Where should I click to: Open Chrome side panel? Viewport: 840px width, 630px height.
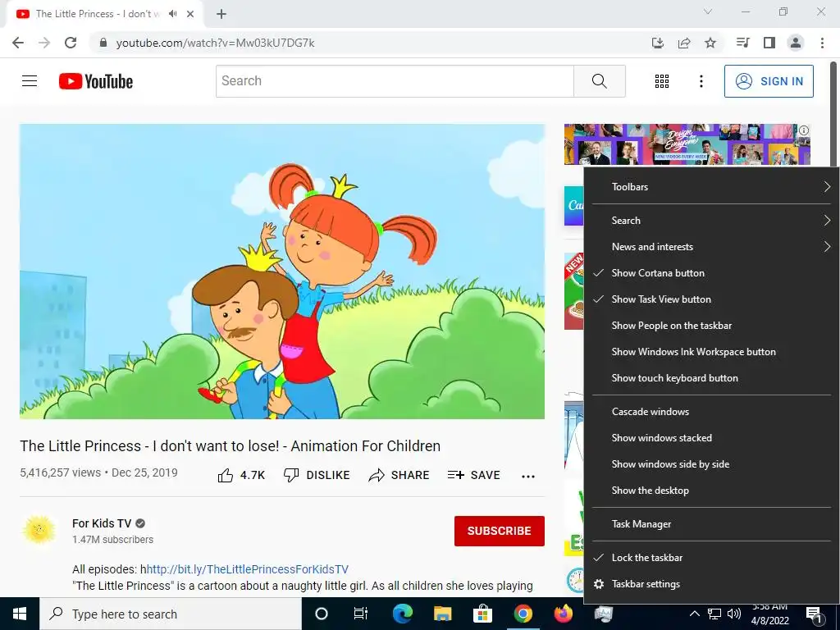pos(769,43)
